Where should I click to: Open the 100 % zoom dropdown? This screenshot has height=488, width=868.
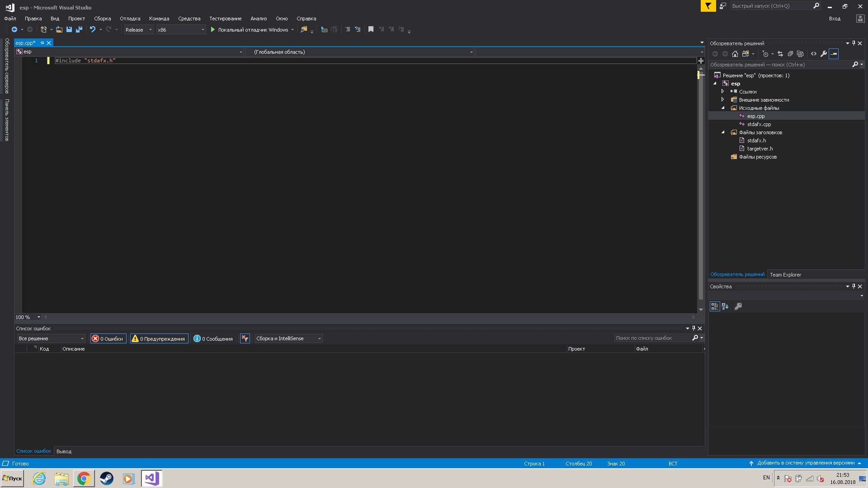pyautogui.click(x=28, y=317)
